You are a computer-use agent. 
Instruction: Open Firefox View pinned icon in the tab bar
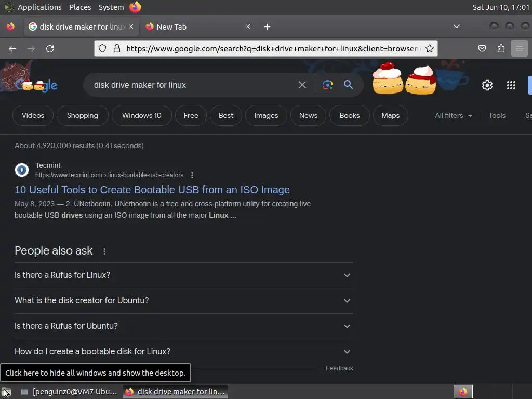pyautogui.click(x=10, y=26)
